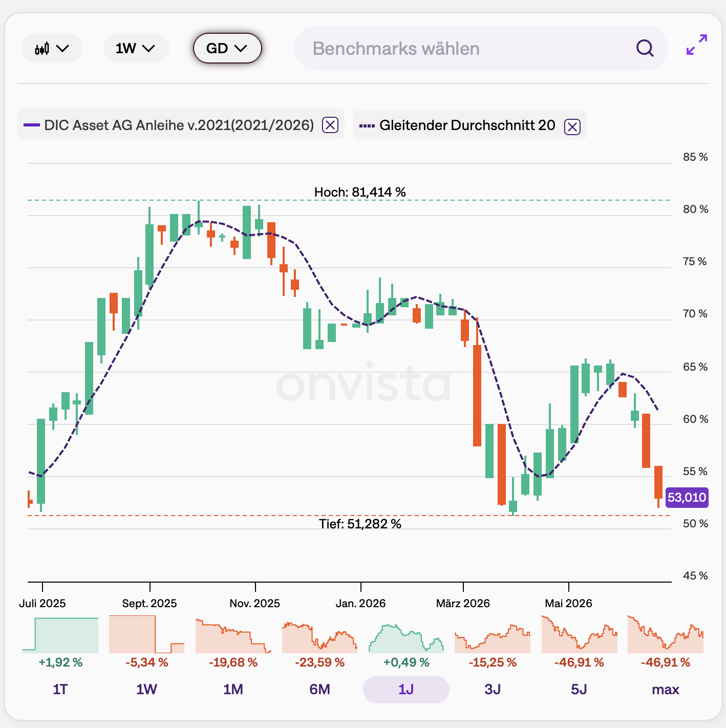Click the 1T mini chart thumbnail

[x=60, y=635]
